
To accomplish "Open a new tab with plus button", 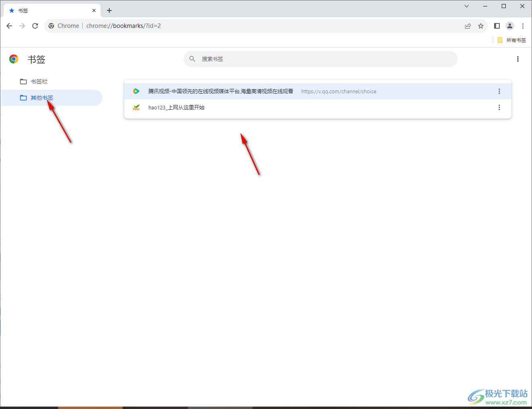I will (109, 10).
